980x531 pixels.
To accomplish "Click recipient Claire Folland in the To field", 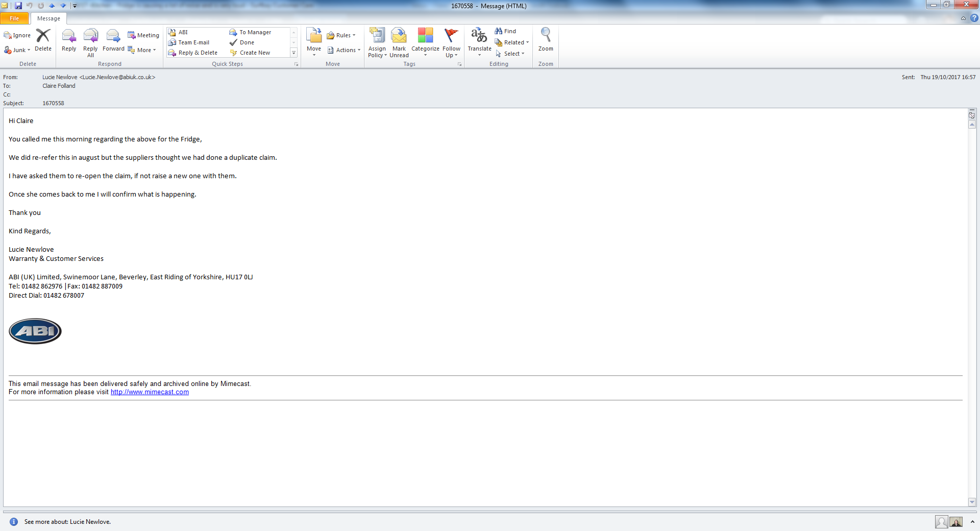I will [x=59, y=86].
